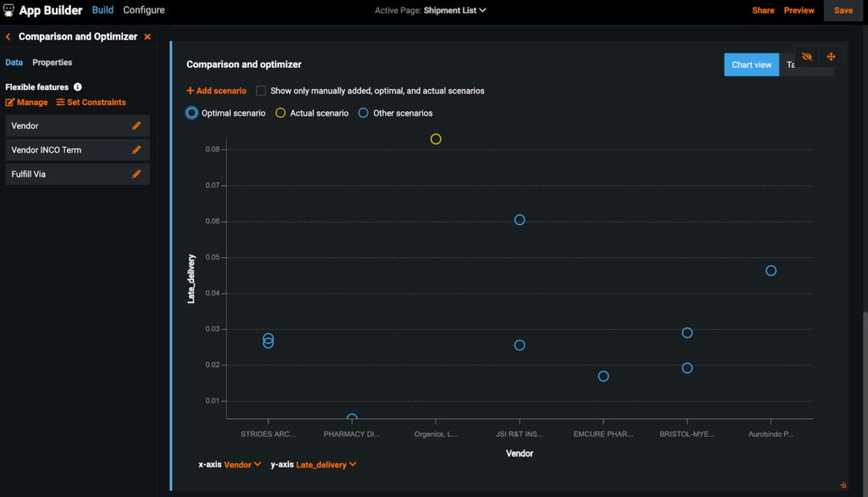The image size is (868, 497).
Task: Click the Preview link
Action: pos(798,10)
